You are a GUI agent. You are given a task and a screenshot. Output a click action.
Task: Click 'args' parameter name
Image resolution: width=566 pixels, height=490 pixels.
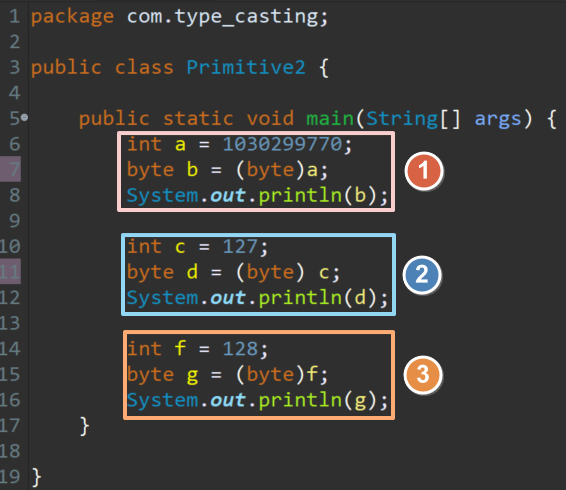point(498,120)
